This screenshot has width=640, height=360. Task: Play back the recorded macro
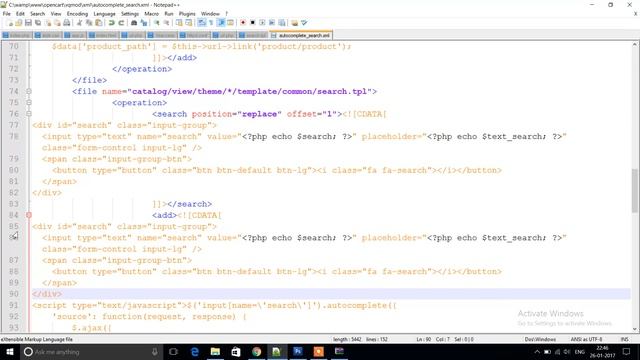[262, 23]
